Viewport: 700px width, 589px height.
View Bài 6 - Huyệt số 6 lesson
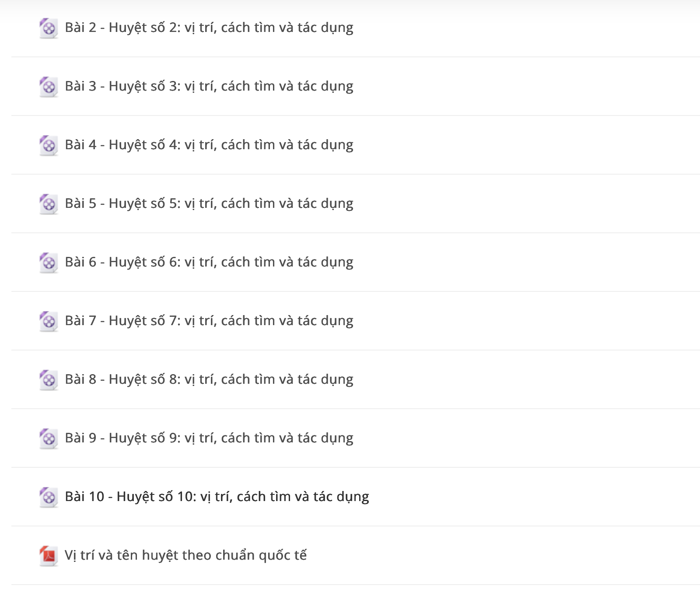[209, 263]
